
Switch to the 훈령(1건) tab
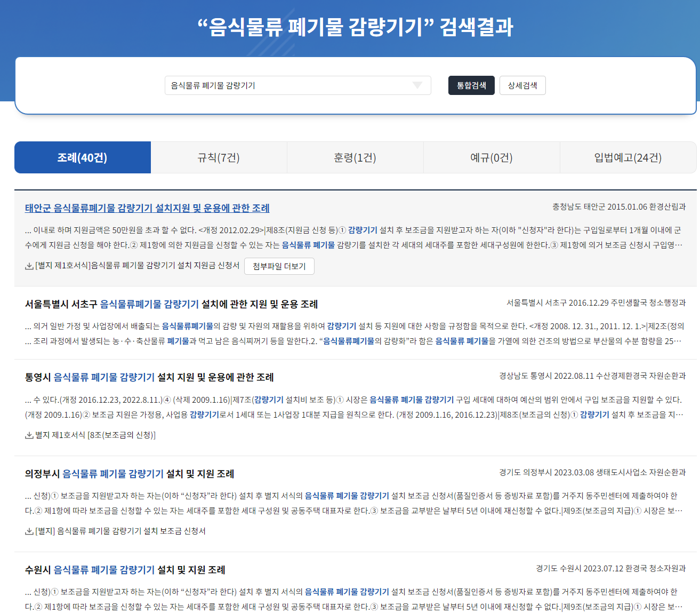[x=355, y=157]
